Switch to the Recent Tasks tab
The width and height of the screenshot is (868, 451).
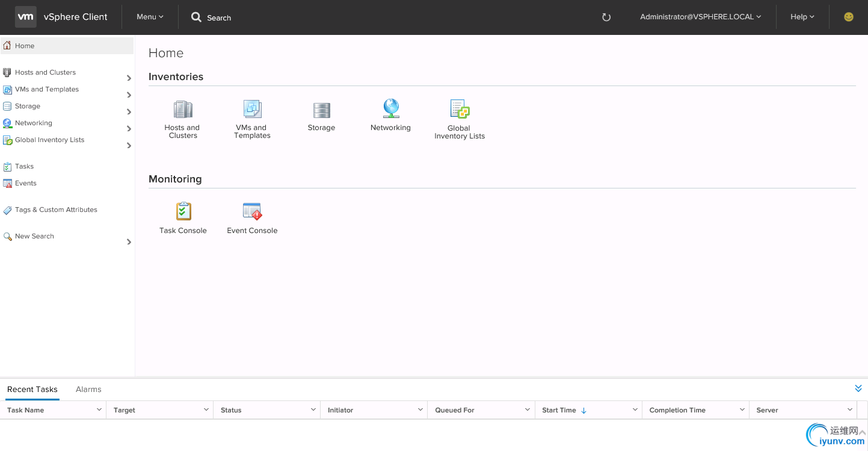[x=32, y=389]
